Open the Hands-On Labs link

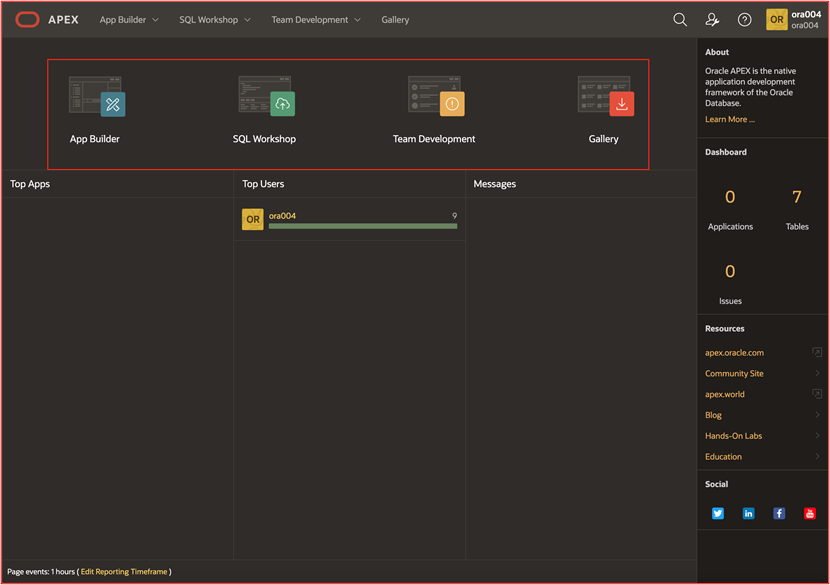click(x=733, y=436)
